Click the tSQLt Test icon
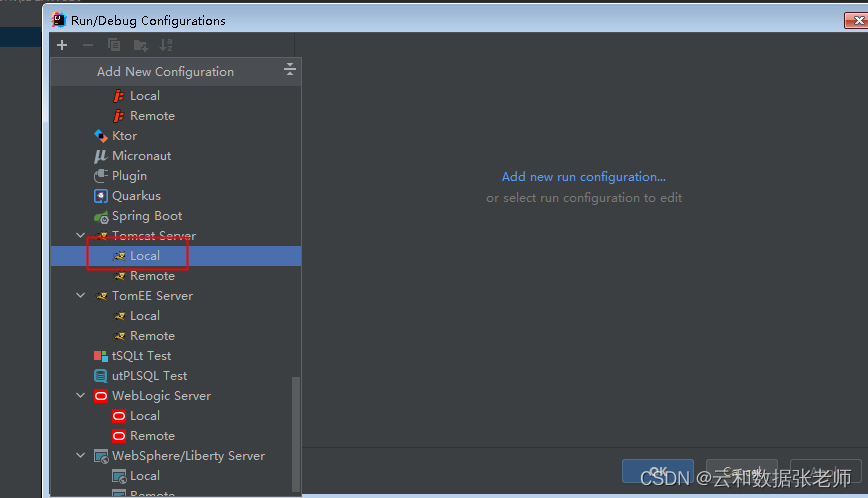The image size is (868, 498). pyautogui.click(x=101, y=356)
